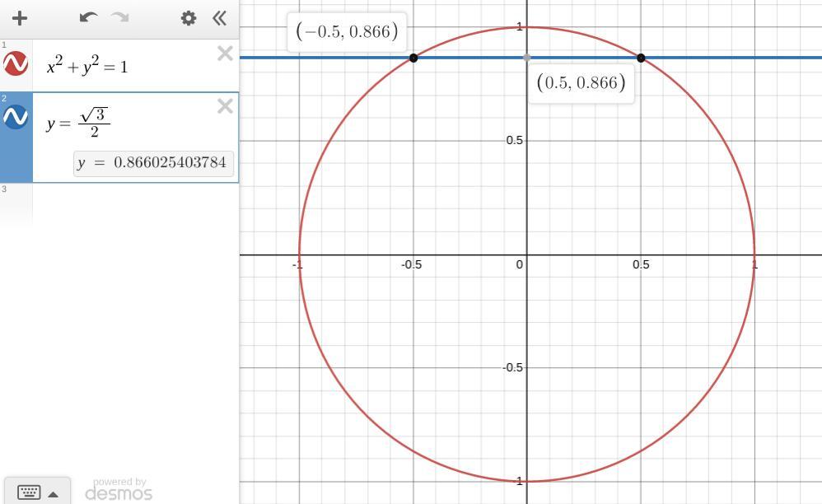Click the grayed-out redo arrow

[x=120, y=18]
